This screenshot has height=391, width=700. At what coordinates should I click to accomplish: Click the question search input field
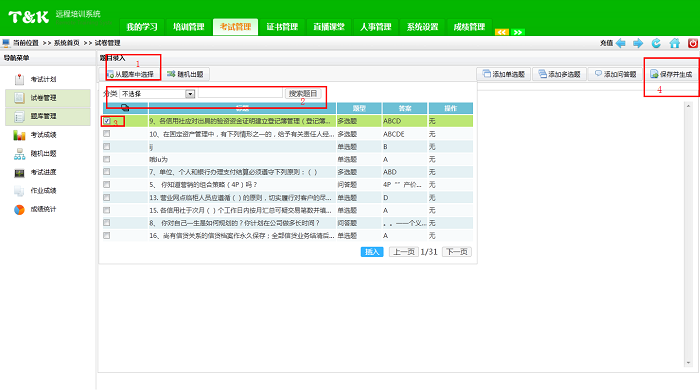click(240, 93)
